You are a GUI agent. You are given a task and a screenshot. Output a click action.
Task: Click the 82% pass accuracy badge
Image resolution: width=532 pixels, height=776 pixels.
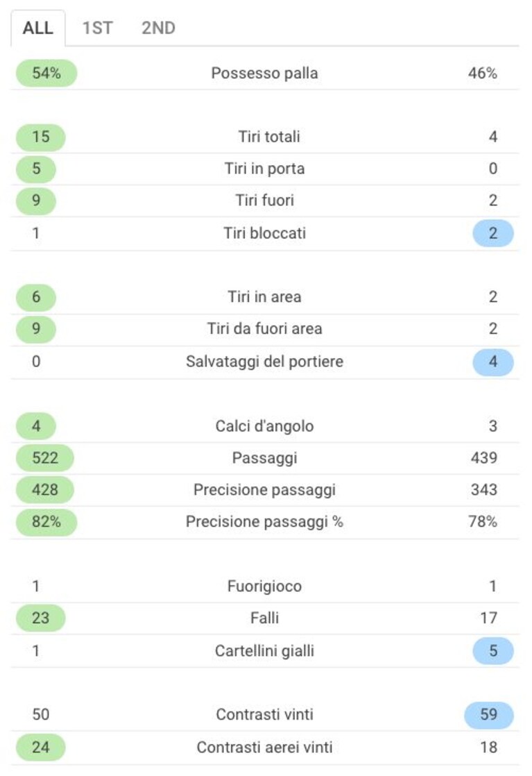[x=46, y=522]
